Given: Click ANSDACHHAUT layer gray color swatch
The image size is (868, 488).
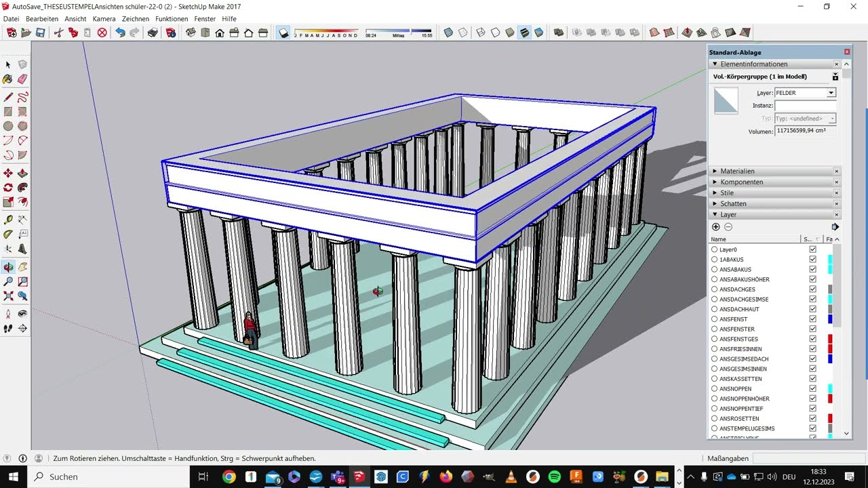Looking at the screenshot, I should 830,309.
